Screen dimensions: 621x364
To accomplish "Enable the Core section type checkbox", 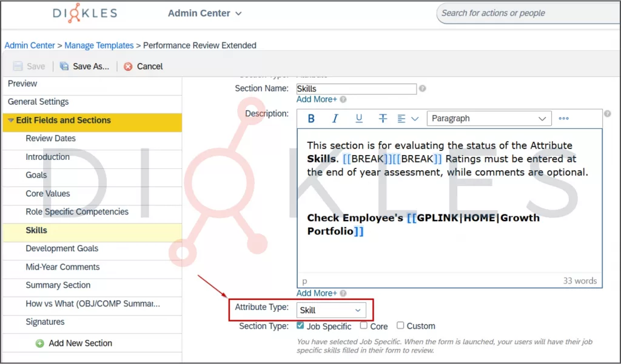I will point(364,326).
